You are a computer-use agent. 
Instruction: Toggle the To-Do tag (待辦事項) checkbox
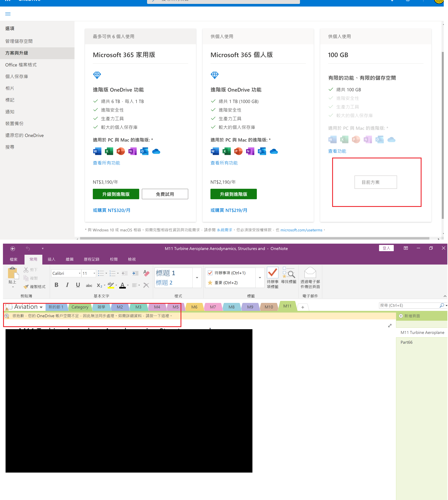(210, 273)
